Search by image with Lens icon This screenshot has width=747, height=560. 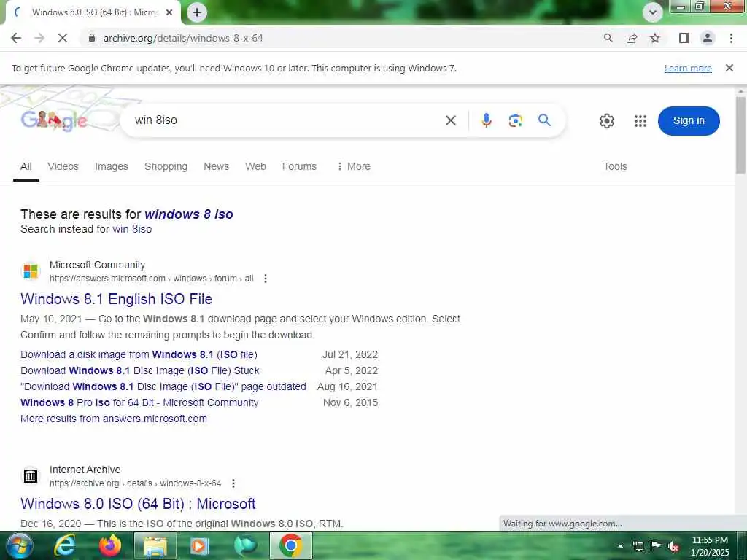(516, 120)
